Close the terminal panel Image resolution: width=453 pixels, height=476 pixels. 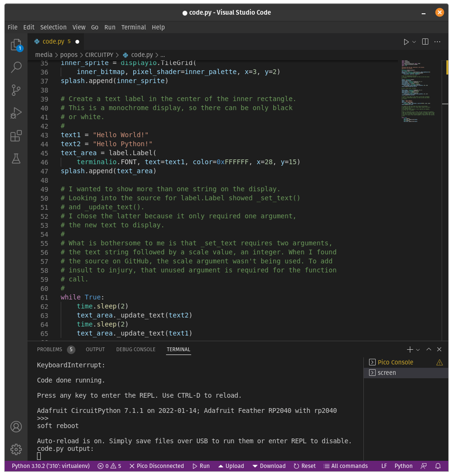click(x=439, y=349)
